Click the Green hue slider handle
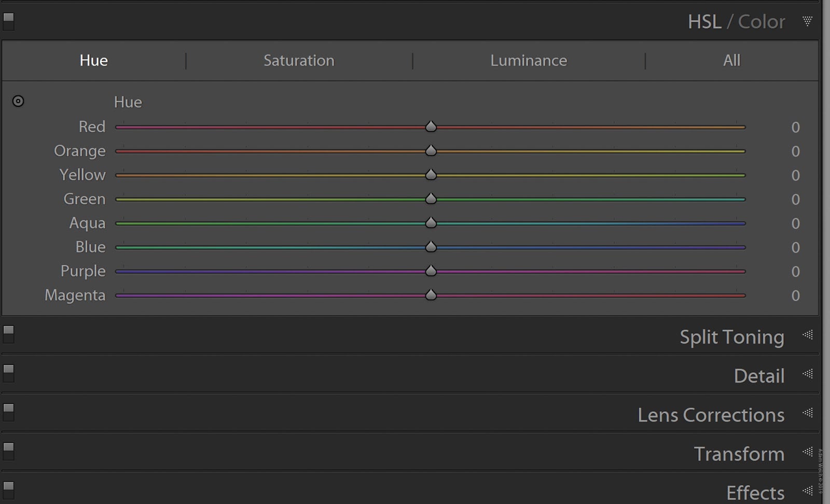 coord(431,199)
